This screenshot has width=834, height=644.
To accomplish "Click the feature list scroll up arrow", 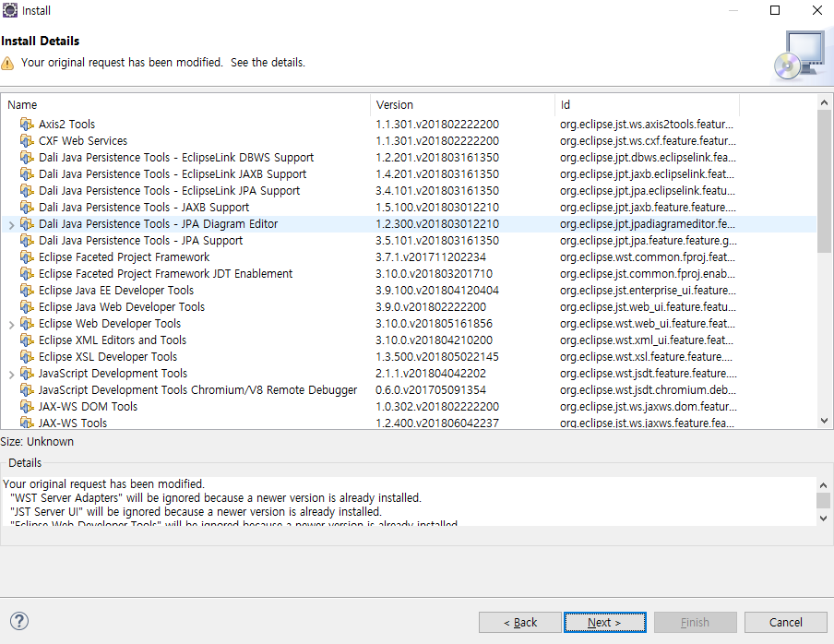I will point(824,102).
